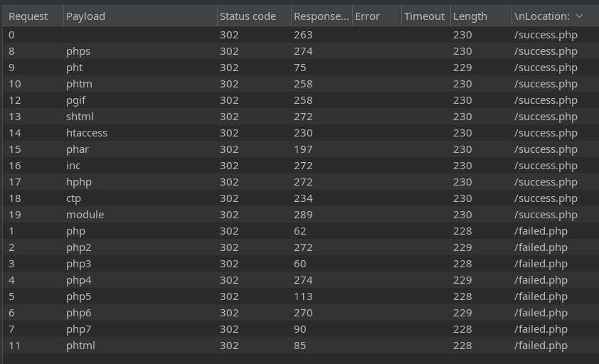Click response time value 197

[303, 149]
